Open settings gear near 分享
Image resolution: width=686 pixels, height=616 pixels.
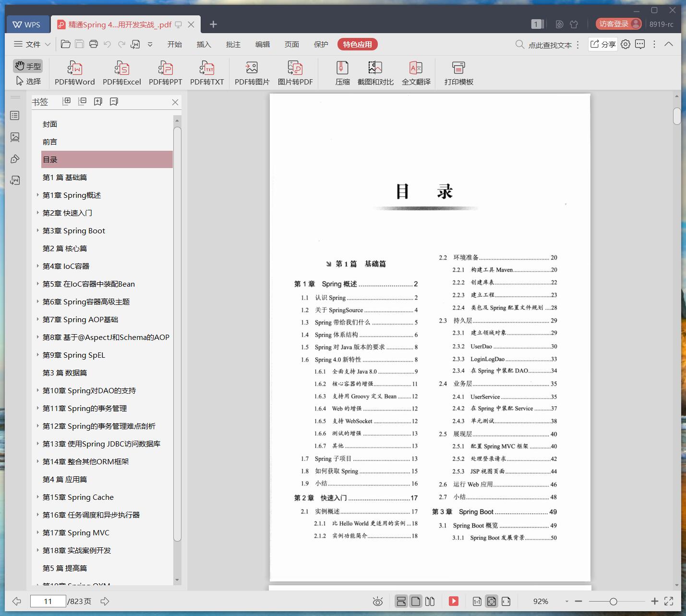(x=626, y=44)
